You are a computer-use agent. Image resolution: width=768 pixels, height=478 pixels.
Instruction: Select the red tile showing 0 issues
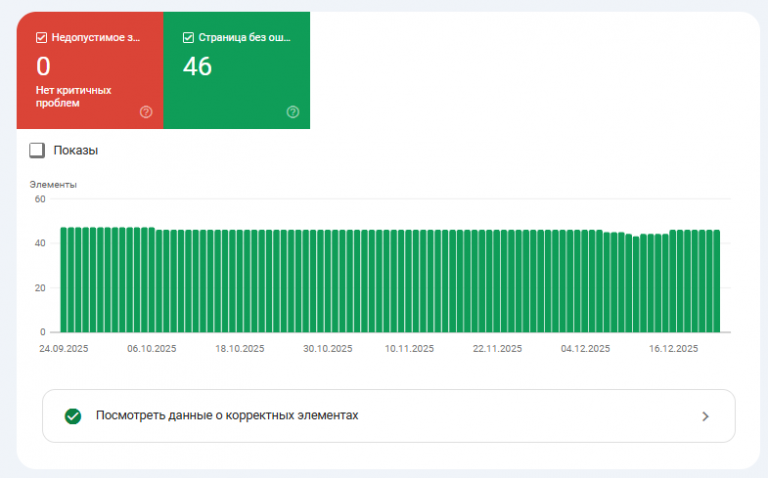click(90, 72)
